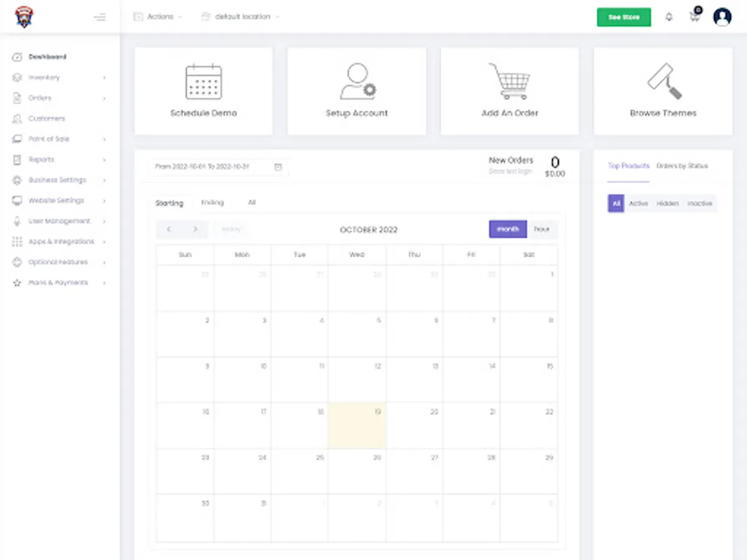Screen dimensions: 747x560
Task: Click the today button in calendar toolbar
Action: pos(231,229)
